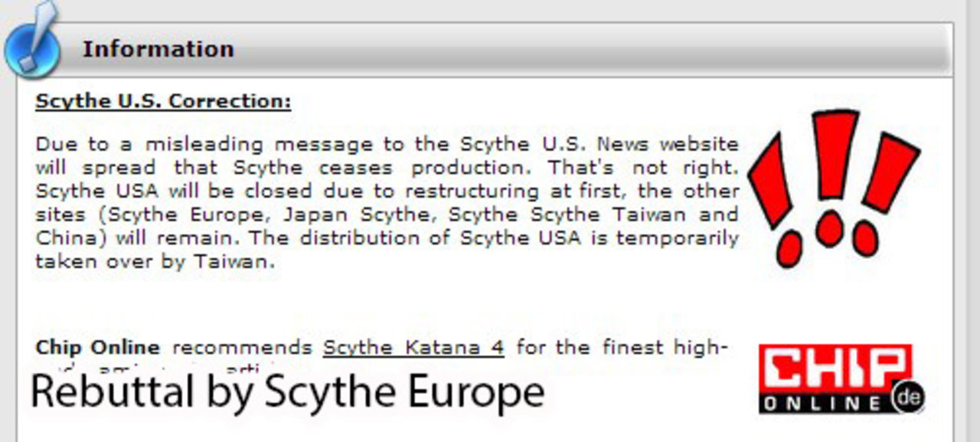
Task: Select the Information header bar
Action: (x=158, y=48)
